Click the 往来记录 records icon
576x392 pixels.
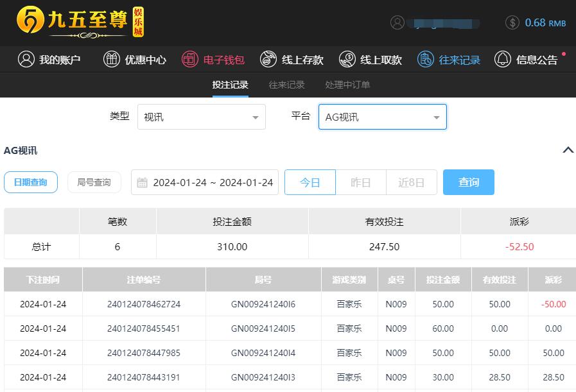tap(425, 59)
